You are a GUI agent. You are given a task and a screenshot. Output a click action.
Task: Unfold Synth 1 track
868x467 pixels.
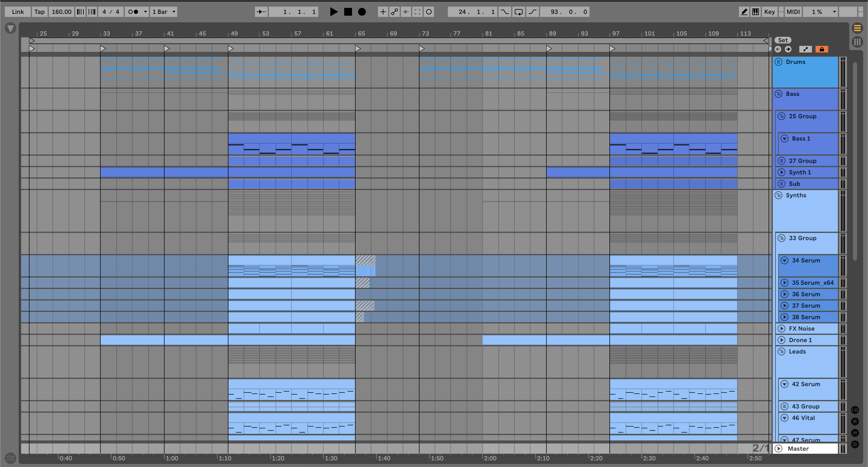pos(782,172)
